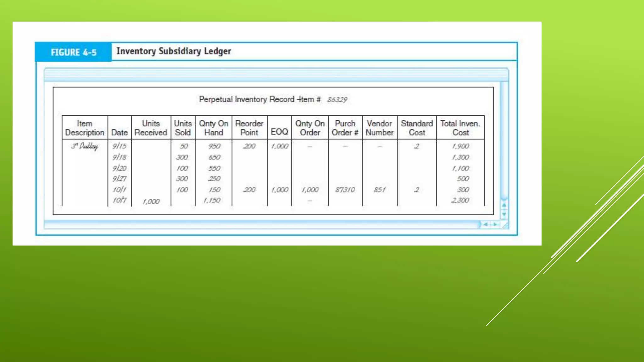This screenshot has height=362, width=644.
Task: Click the scroll right arrow
Action: tap(495, 224)
